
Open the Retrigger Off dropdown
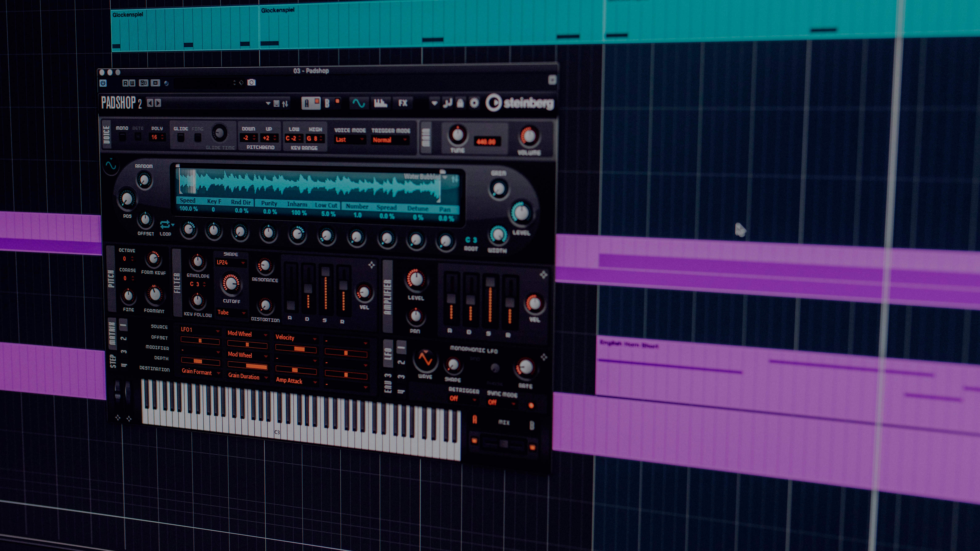(x=463, y=399)
